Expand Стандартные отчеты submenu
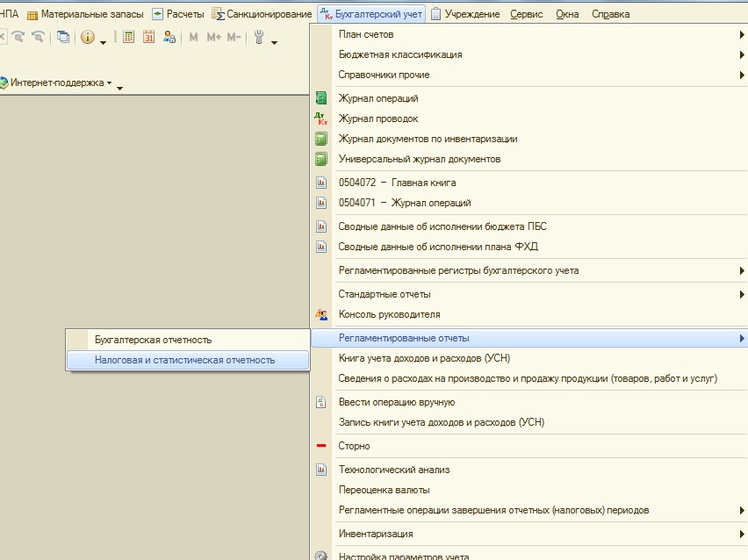 (x=385, y=294)
